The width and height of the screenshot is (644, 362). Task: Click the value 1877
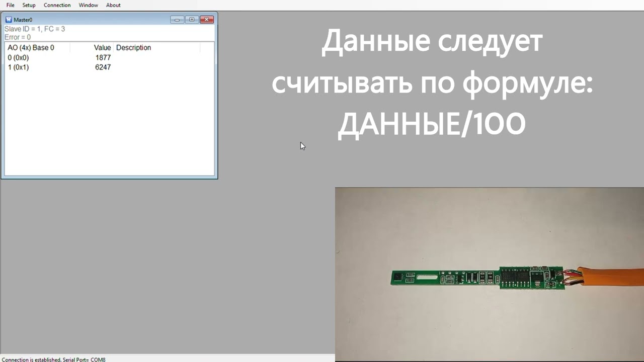103,58
